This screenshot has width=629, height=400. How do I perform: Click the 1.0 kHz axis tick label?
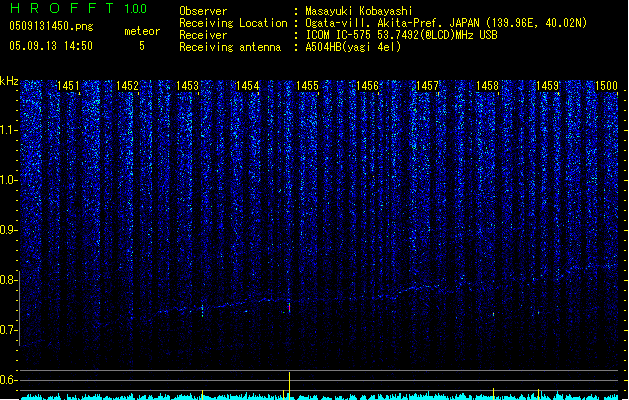pyautogui.click(x=8, y=180)
